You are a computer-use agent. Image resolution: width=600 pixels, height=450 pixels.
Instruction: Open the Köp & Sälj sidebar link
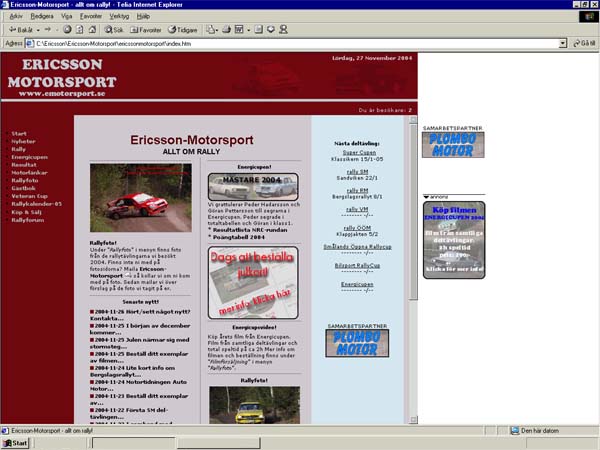click(26, 212)
